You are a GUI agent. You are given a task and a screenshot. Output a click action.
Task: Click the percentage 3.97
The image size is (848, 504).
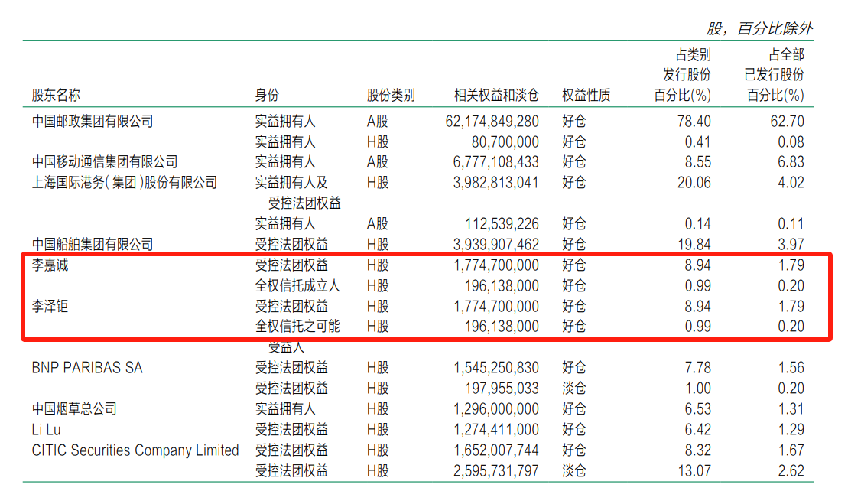791,245
